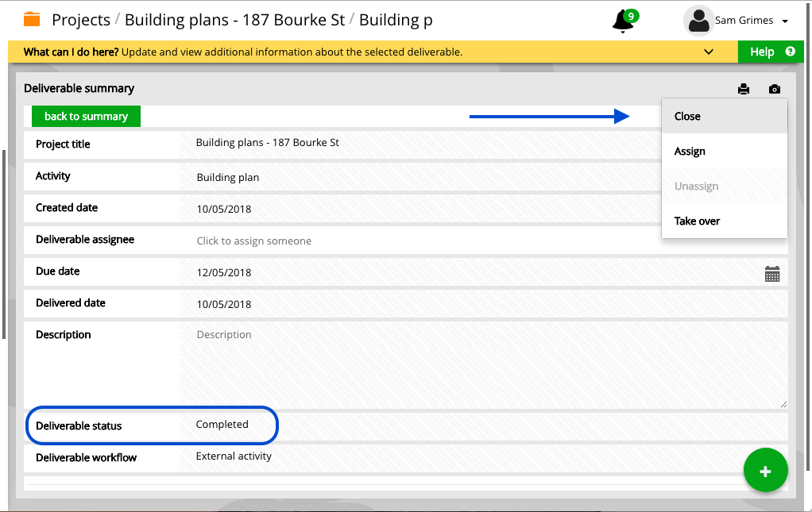This screenshot has width=812, height=512.
Task: Select Close from the menu
Action: [725, 117]
